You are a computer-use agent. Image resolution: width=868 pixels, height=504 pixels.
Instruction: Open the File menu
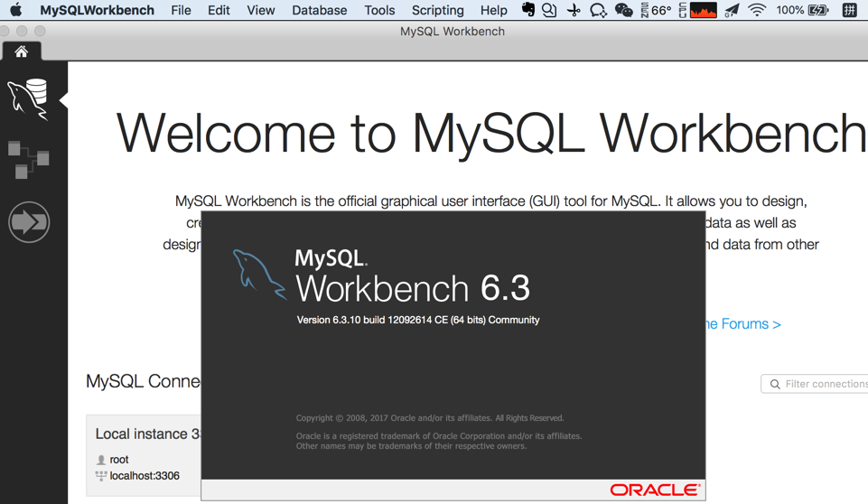click(x=181, y=10)
